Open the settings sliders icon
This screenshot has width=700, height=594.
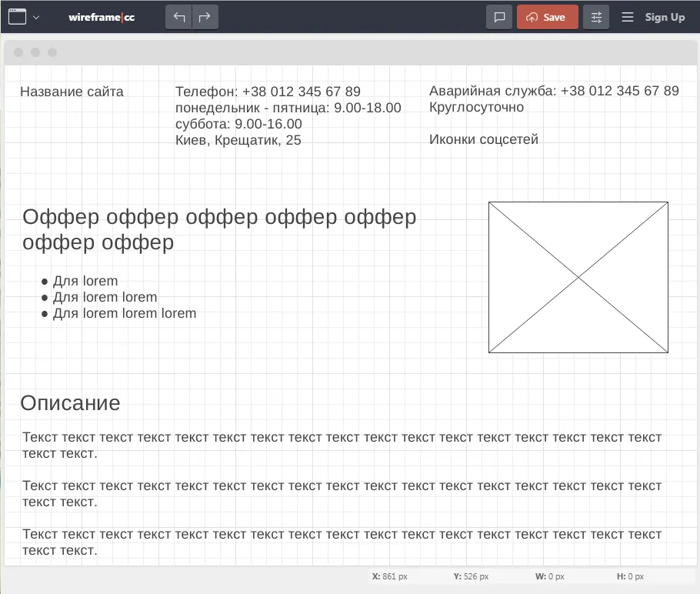pos(596,17)
